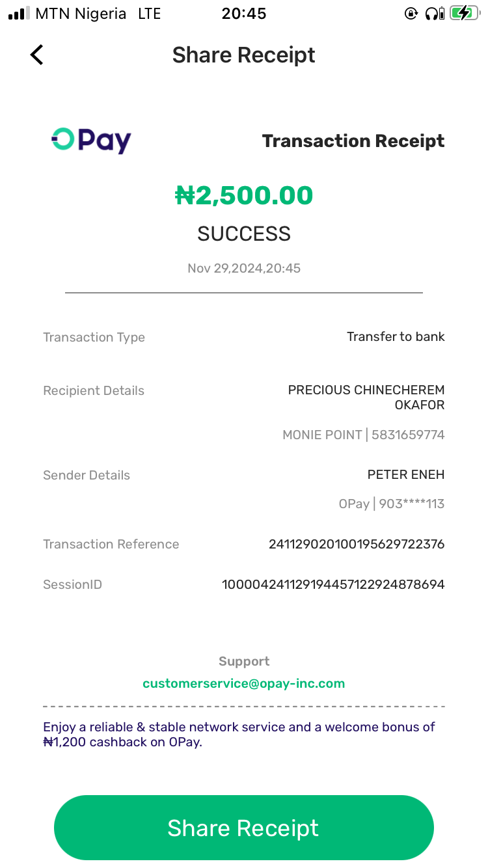488x868 pixels.
Task: Tap the headphones status icon
Action: click(434, 14)
